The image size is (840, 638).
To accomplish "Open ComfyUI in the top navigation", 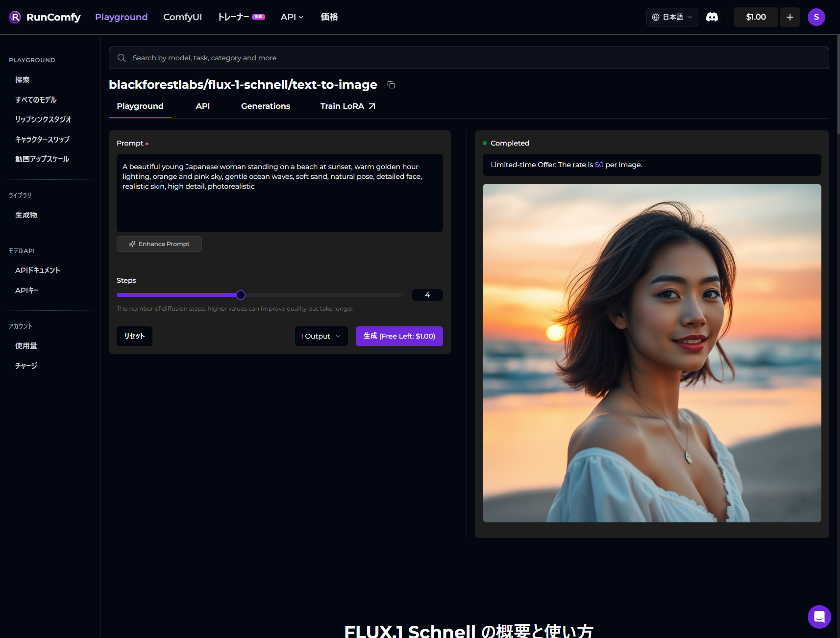I will (x=182, y=17).
